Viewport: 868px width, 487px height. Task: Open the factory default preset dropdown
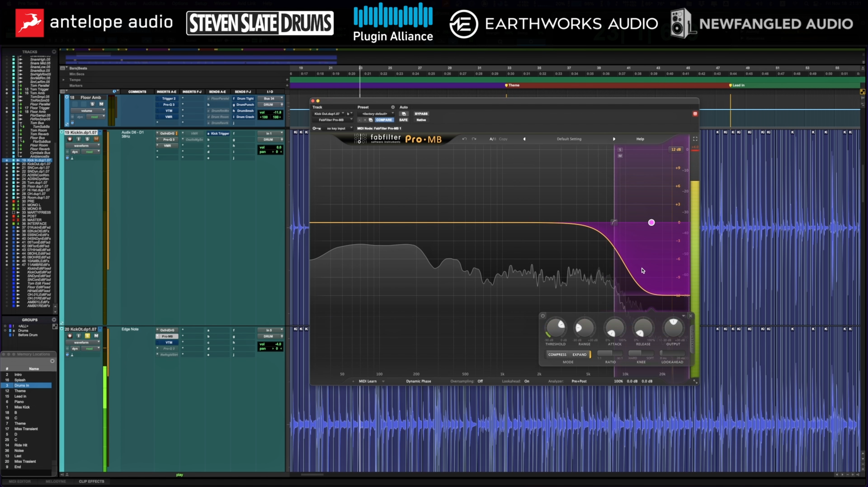click(376, 114)
